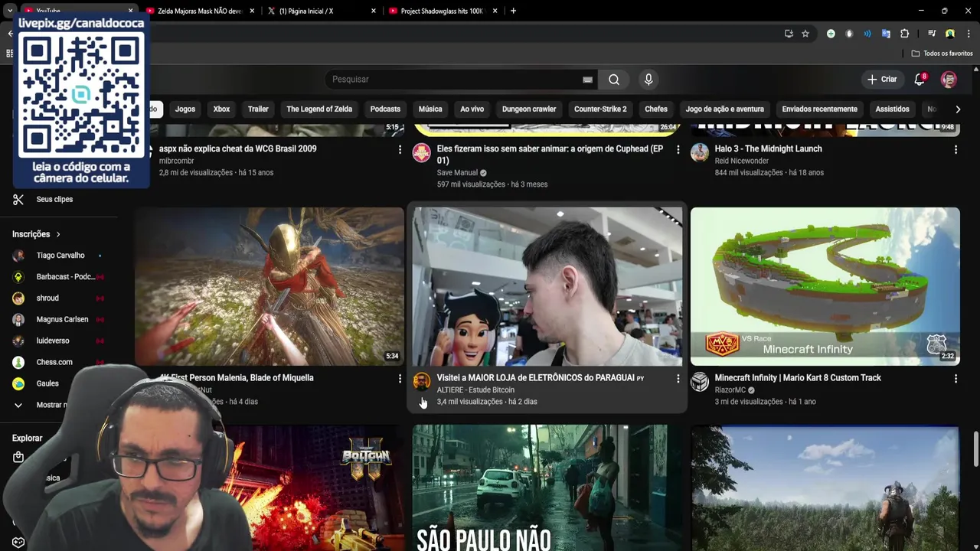Select the Trailer filter chip

(x=258, y=109)
